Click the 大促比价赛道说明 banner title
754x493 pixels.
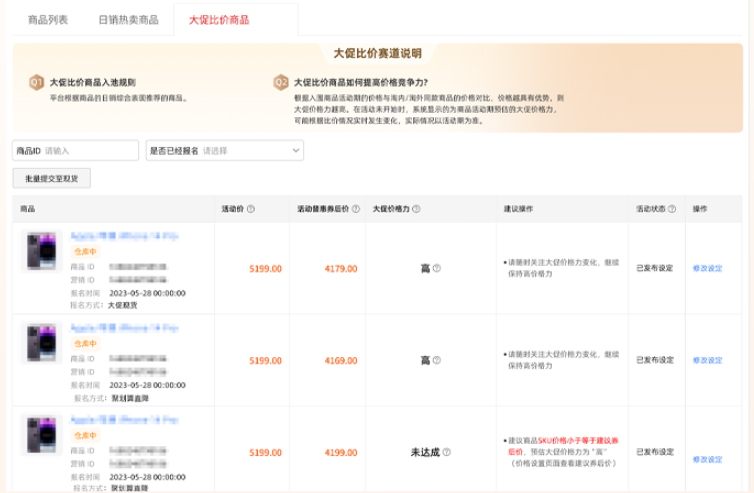pyautogui.click(x=377, y=53)
